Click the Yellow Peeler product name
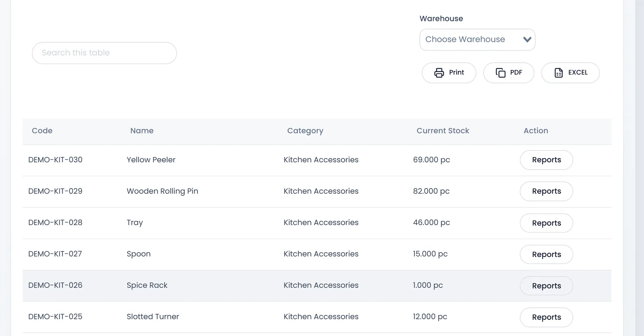 coord(151,160)
